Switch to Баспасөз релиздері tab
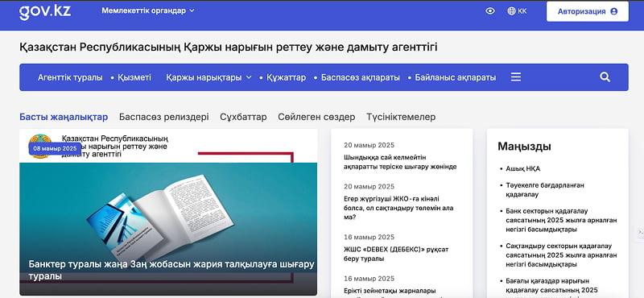Screen dimensions: 644x298 coord(164,117)
